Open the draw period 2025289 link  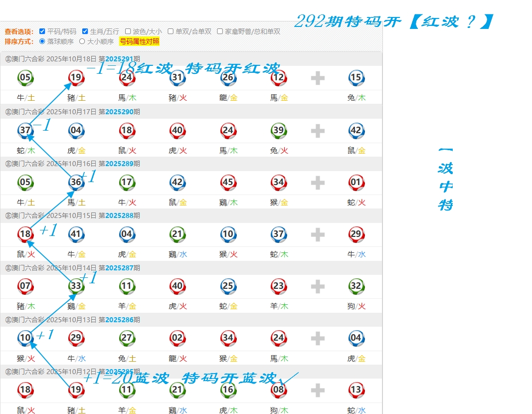pos(119,164)
